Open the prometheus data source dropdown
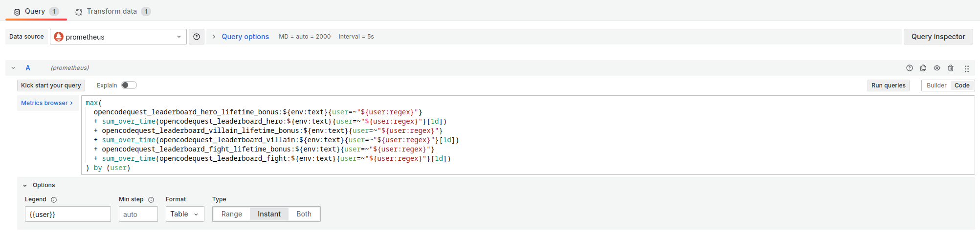 (x=118, y=37)
